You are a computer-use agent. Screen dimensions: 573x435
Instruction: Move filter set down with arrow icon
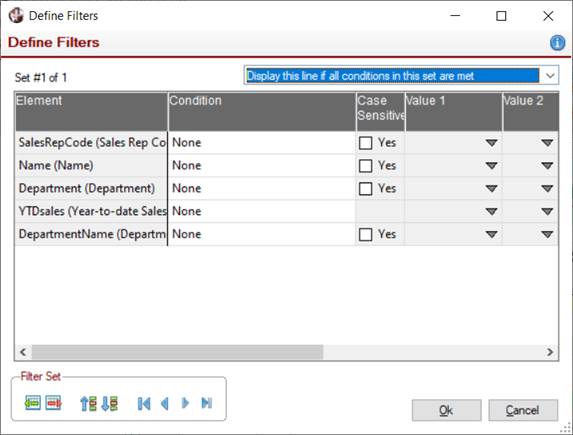[x=109, y=404]
